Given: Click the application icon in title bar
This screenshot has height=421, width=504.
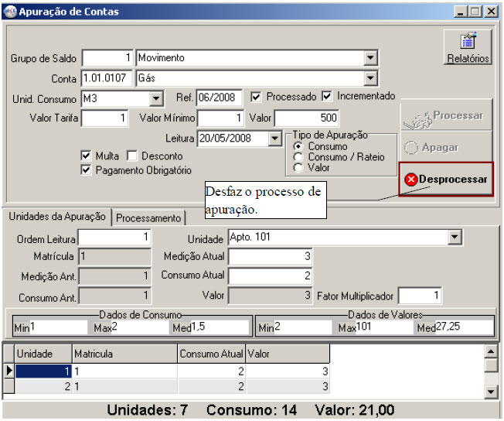Looking at the screenshot, I should (x=11, y=12).
